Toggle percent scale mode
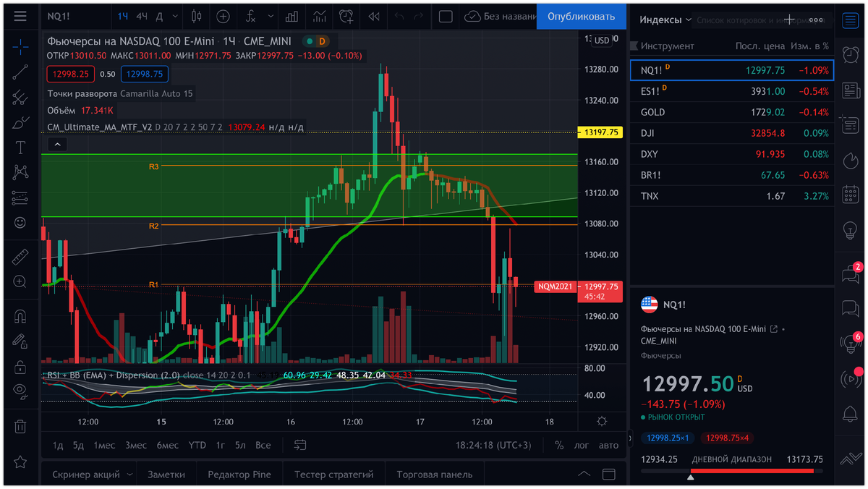The image size is (868, 489). click(x=559, y=445)
